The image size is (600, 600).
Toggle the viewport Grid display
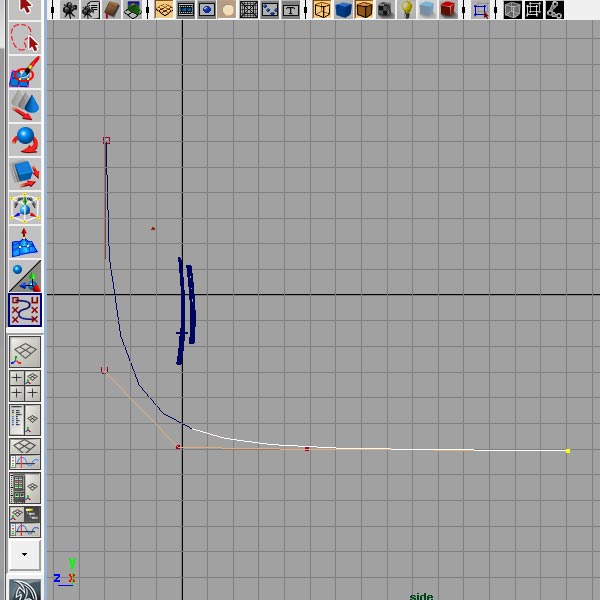click(164, 10)
